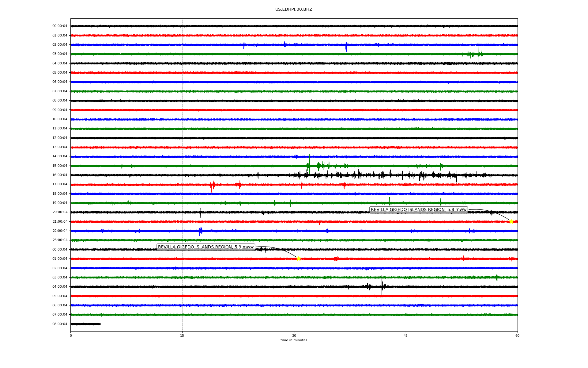Click the 23:00:04 row label

pyautogui.click(x=60, y=240)
